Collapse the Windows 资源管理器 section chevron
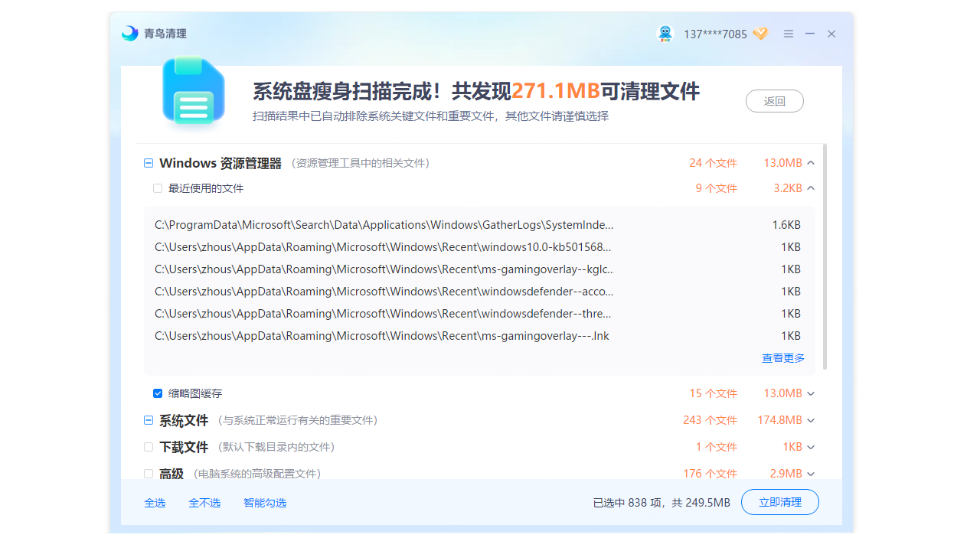The height and width of the screenshot is (551, 980). 811,163
